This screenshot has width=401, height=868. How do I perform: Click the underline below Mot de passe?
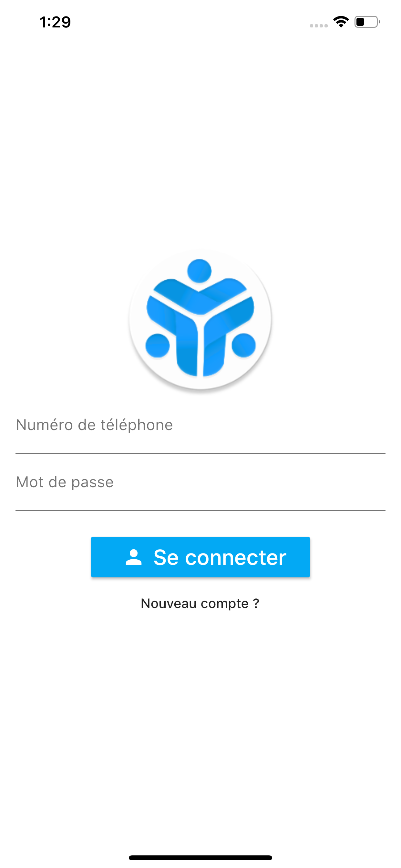click(200, 511)
